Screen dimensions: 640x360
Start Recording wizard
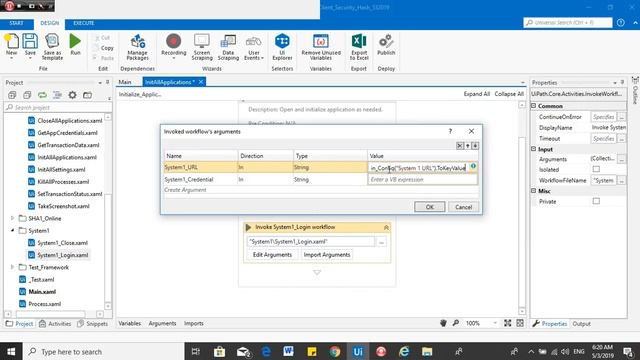coord(173,47)
